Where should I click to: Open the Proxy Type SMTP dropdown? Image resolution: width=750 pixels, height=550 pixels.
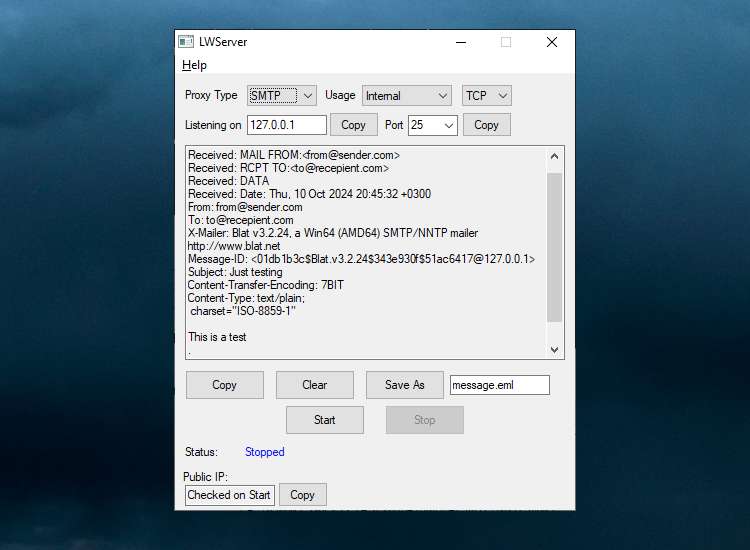[282, 96]
